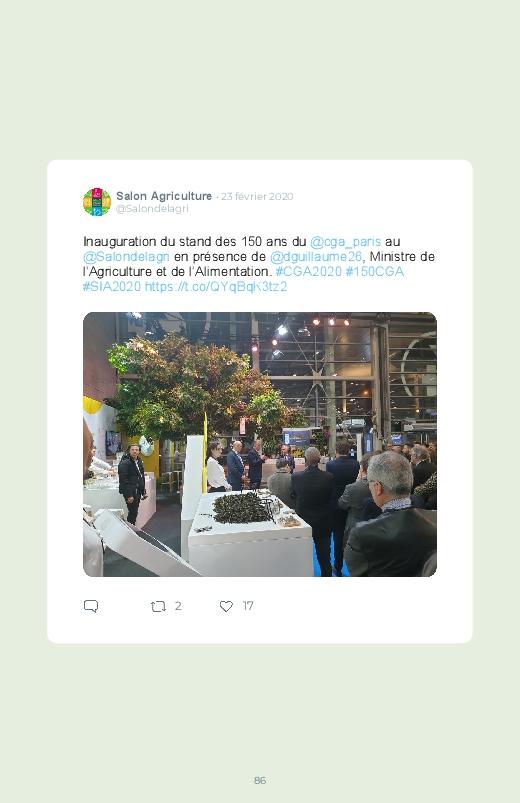The height and width of the screenshot is (803, 520).
Task: Open the tweet's stand inauguration photo
Action: coord(260,445)
